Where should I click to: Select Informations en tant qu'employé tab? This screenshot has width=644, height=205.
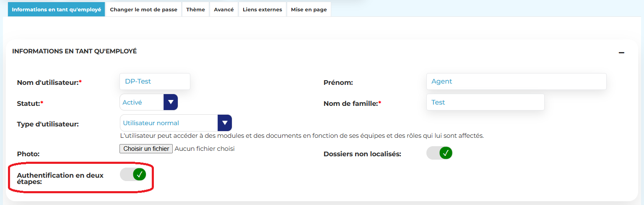click(x=56, y=9)
